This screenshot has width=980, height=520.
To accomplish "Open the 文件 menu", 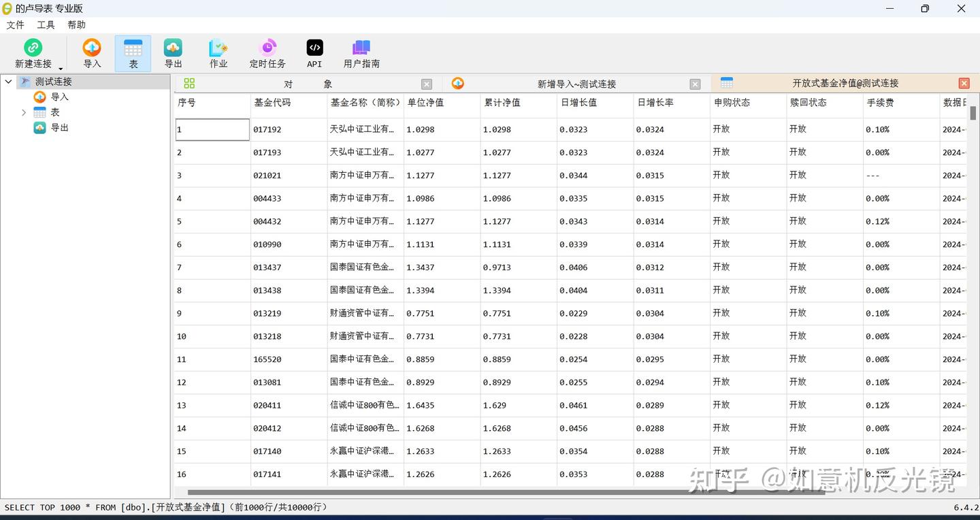I will click(15, 25).
